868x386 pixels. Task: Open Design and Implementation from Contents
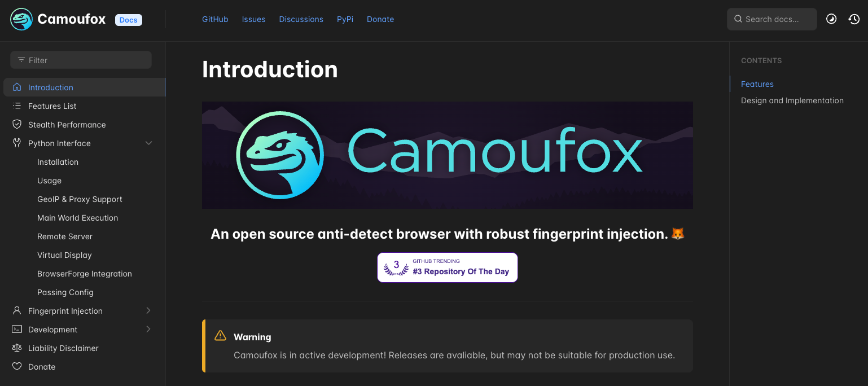[x=792, y=100]
